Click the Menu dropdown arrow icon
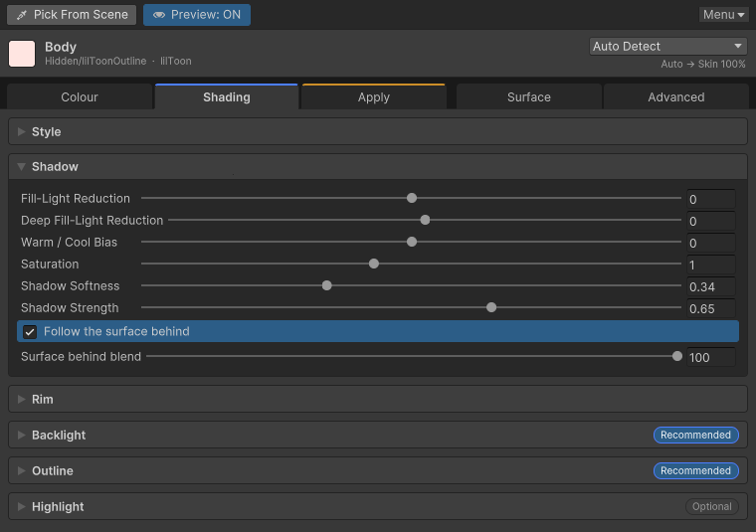The image size is (756, 532). point(741,16)
